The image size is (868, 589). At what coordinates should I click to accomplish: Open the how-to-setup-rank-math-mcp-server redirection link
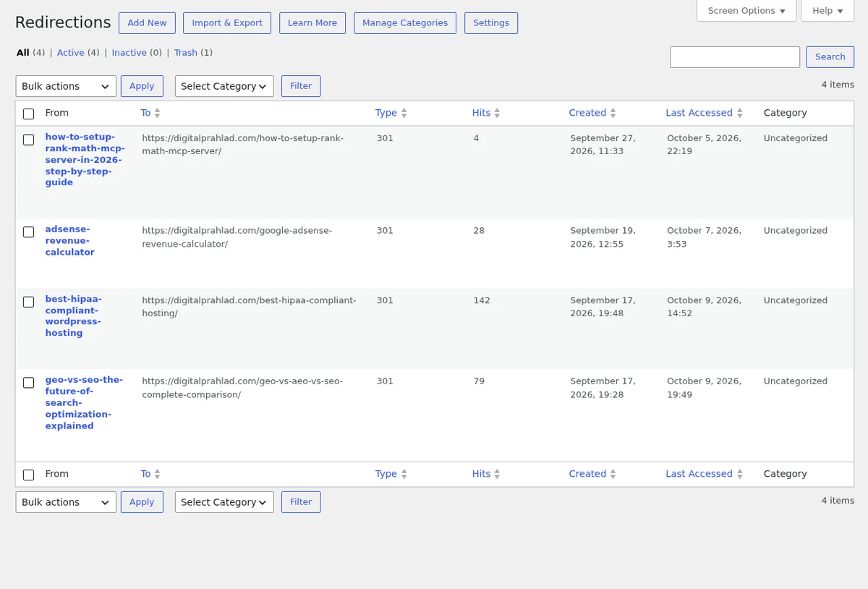[x=85, y=160]
